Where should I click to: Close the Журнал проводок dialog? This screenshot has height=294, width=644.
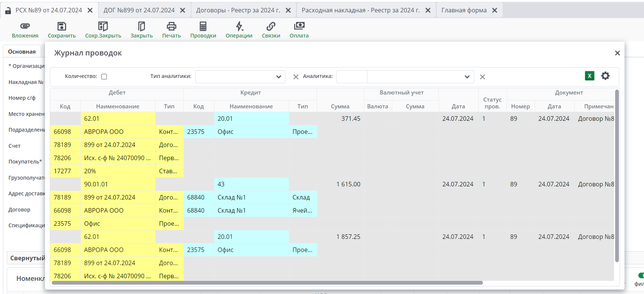tap(617, 53)
